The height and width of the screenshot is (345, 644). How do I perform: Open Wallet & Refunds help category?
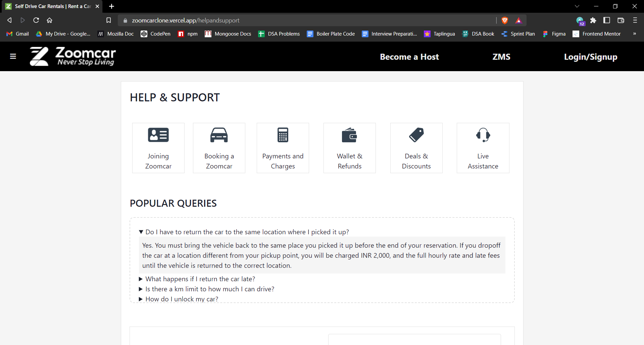coord(350,148)
